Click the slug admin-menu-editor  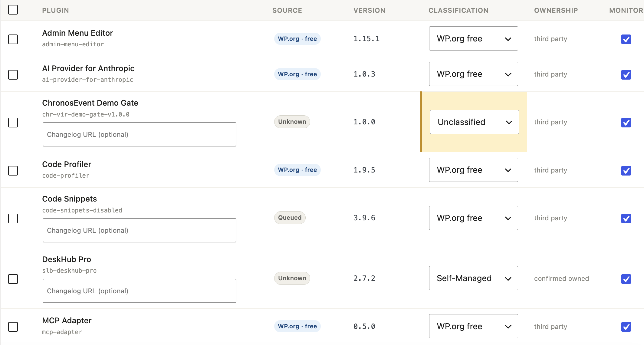pos(73,44)
